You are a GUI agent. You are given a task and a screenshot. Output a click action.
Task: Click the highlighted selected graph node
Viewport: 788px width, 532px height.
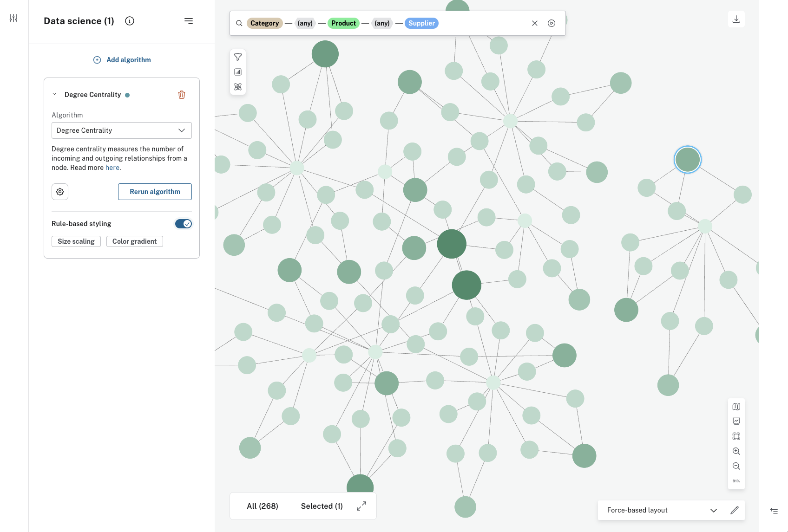(688, 160)
